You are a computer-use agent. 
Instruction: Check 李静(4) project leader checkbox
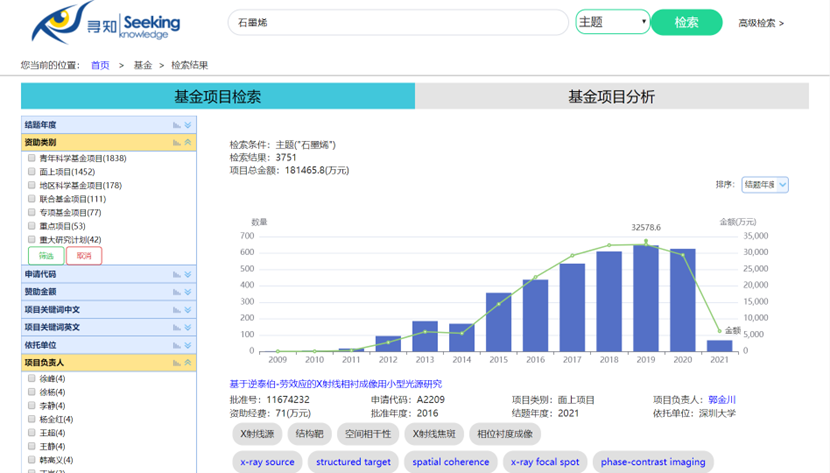[x=32, y=405]
